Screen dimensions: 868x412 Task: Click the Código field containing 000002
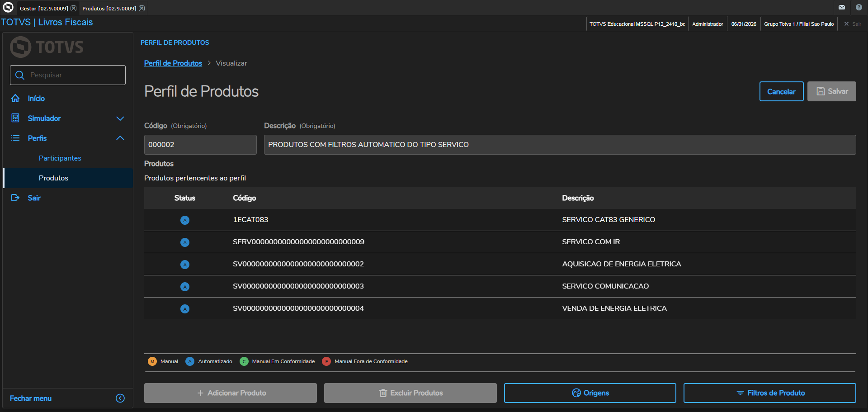point(200,145)
